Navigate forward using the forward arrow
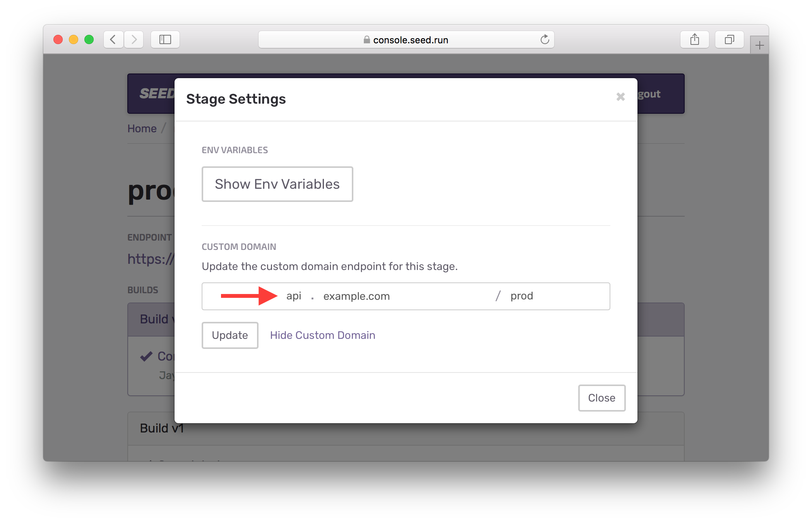 pos(134,39)
